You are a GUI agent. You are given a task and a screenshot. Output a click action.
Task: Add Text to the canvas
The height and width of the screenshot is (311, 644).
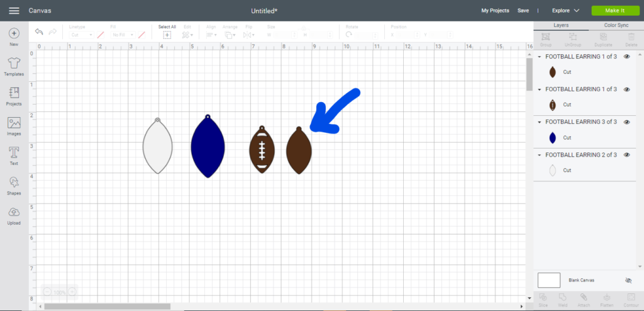(x=14, y=156)
